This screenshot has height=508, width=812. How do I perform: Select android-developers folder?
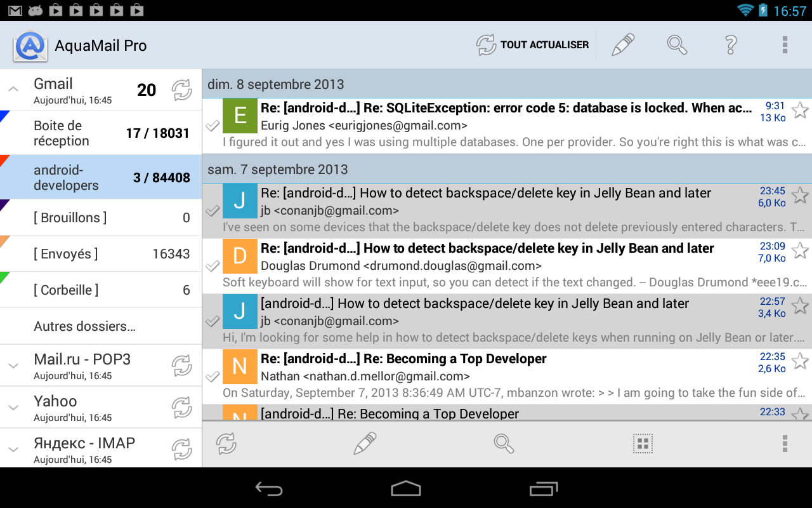101,177
